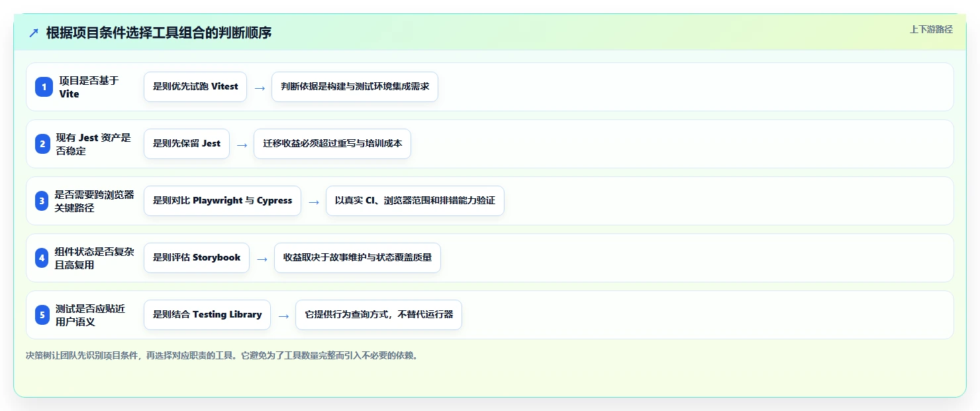Select the step 2 number badge

(x=43, y=144)
